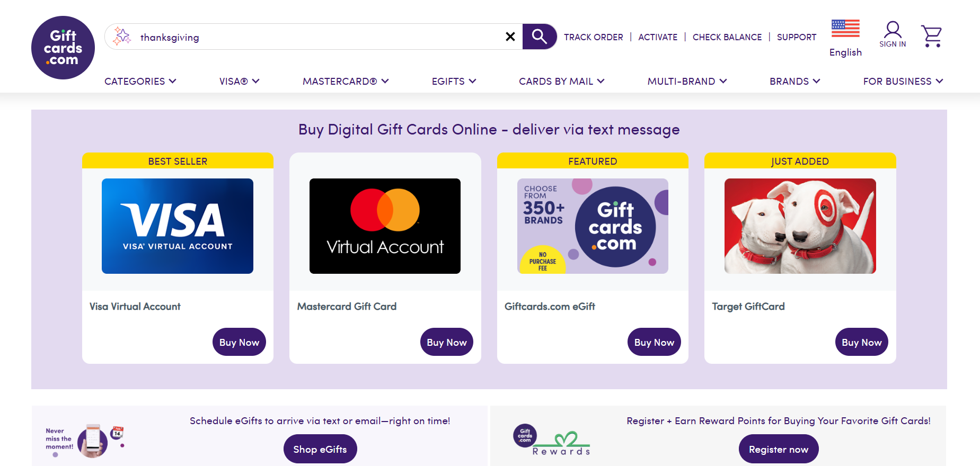
Task: Select the Mastercard Virtual Account card image
Action: pos(385,226)
